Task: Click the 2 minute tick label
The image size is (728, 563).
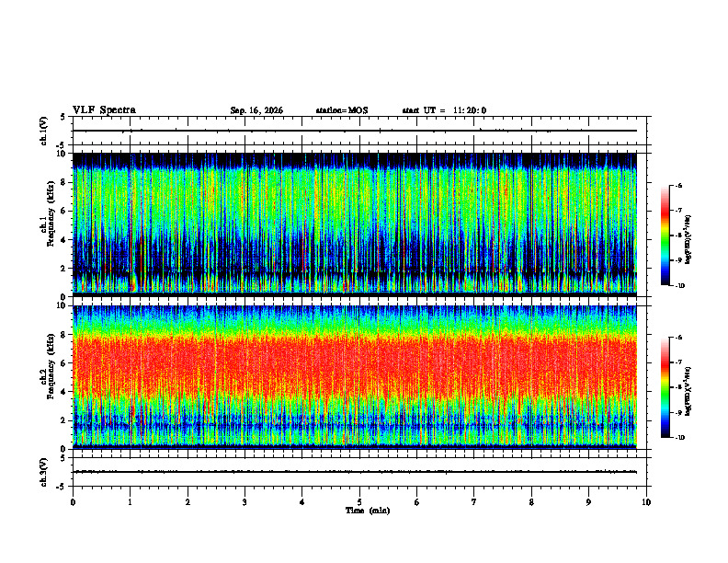Action: 188,502
